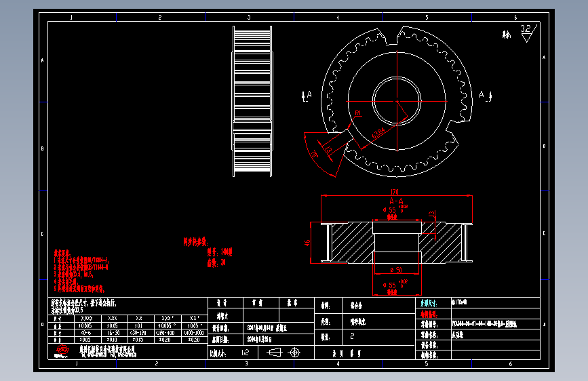Click the <0-6 length range cell
Viewport: 588px width, 381px height.
click(86, 333)
